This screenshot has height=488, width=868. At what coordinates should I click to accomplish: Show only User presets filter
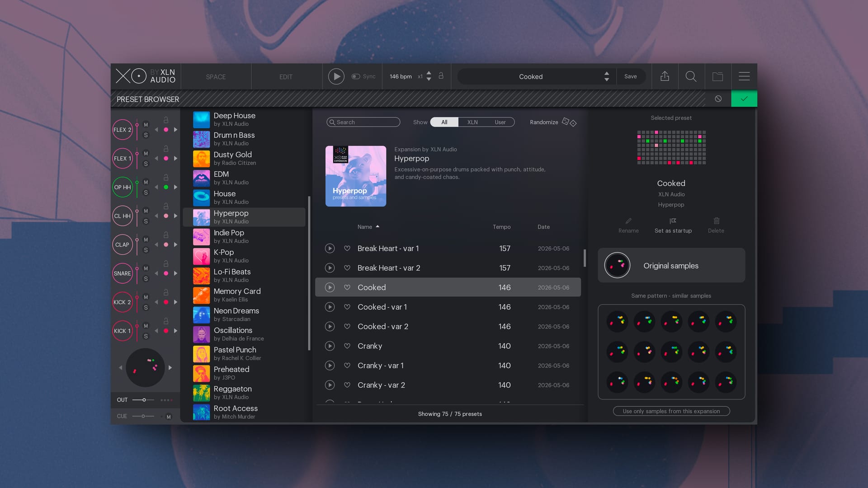click(x=500, y=122)
